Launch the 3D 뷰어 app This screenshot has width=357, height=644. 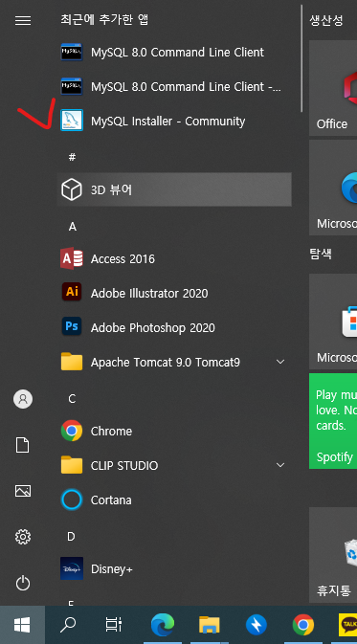[174, 189]
